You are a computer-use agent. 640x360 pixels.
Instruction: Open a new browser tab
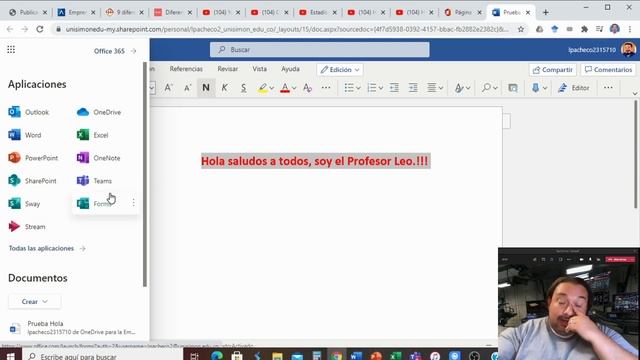(545, 13)
